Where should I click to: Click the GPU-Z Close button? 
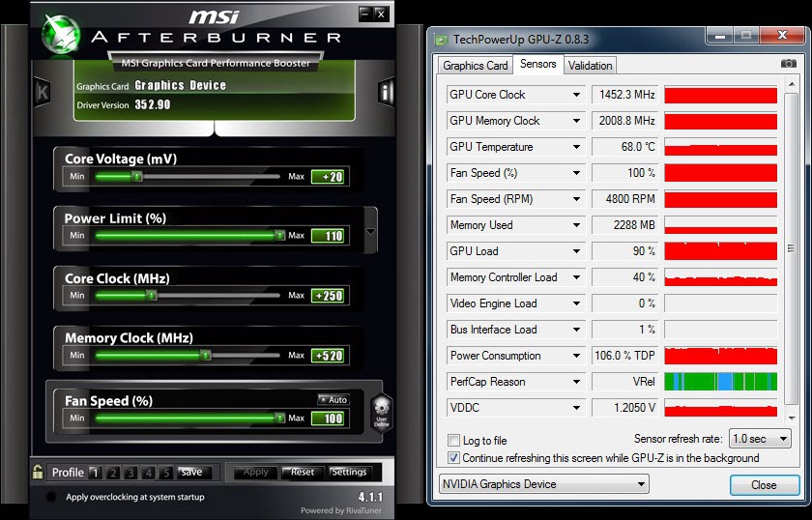(765, 485)
